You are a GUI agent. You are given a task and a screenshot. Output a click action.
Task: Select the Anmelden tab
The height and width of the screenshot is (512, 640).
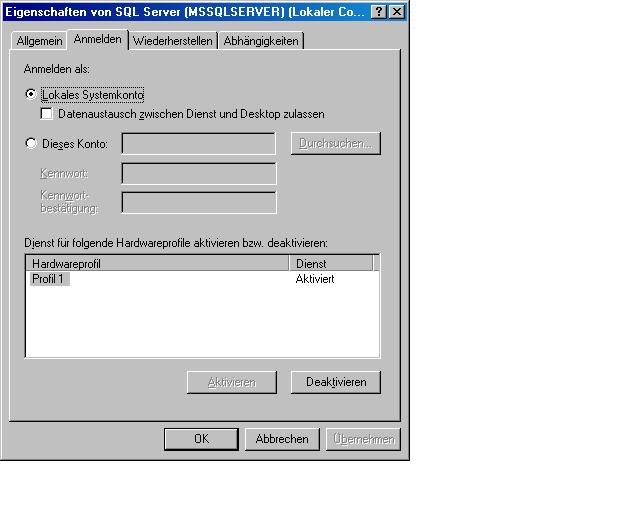click(98, 40)
